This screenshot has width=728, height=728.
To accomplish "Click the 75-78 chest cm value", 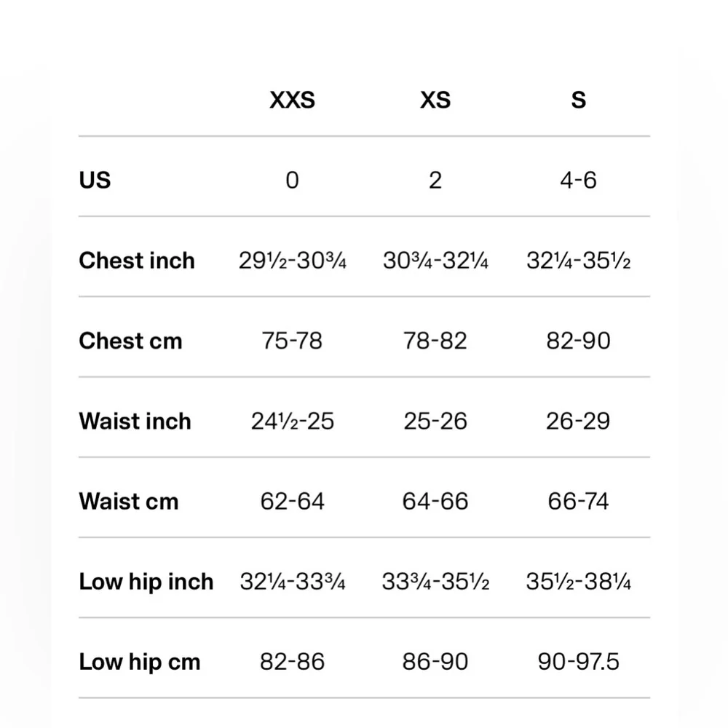I will coord(292,341).
